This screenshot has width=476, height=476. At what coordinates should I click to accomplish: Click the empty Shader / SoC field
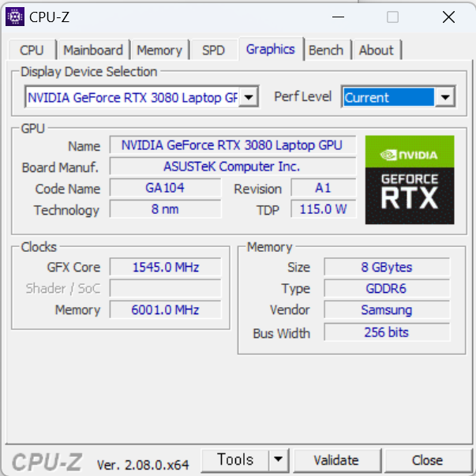pyautogui.click(x=165, y=288)
